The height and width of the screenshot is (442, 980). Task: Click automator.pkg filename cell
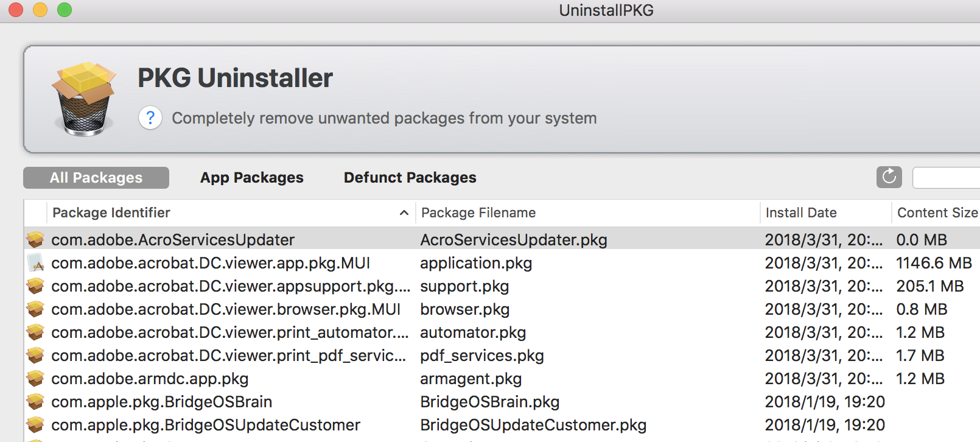[x=473, y=332]
